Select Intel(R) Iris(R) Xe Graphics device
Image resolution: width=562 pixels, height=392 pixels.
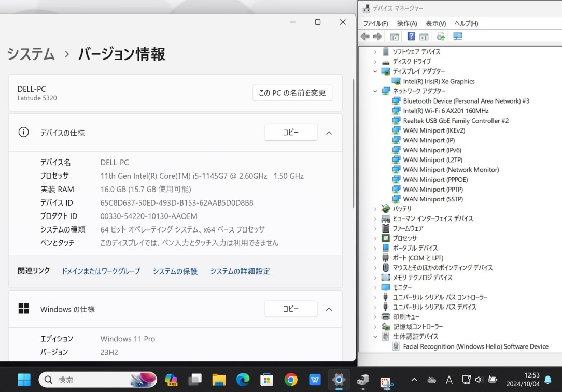pyautogui.click(x=439, y=81)
